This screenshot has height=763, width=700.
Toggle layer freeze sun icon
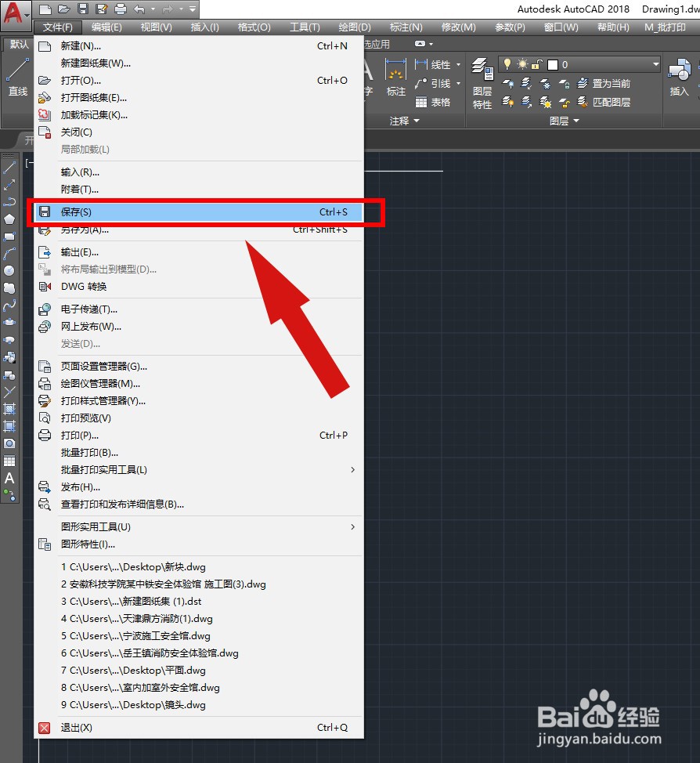pos(522,63)
